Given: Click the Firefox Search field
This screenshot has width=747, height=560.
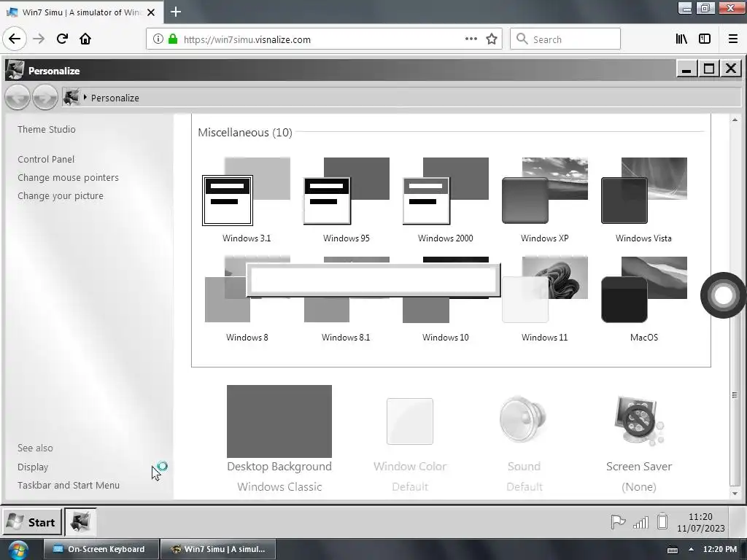Looking at the screenshot, I should (x=565, y=39).
